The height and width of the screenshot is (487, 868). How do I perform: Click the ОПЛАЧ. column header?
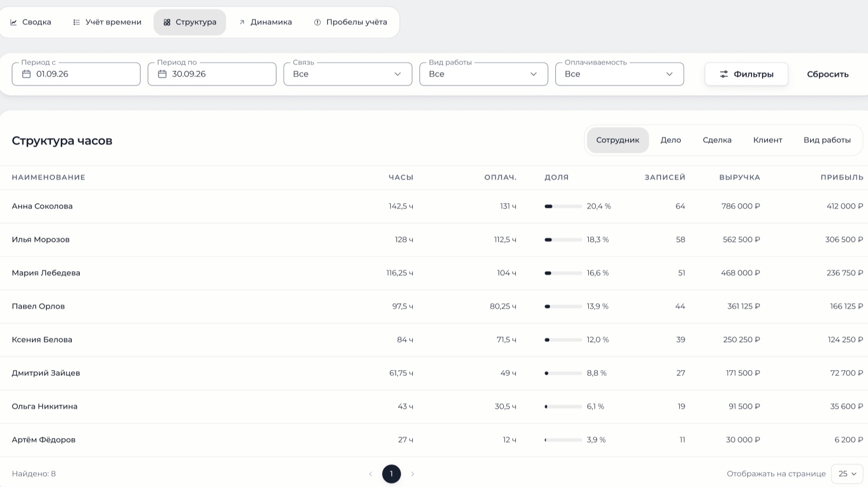pos(500,178)
